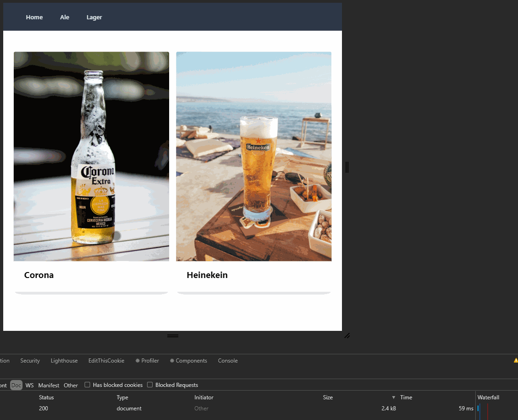Filter requests by Other type
The height and width of the screenshot is (420, 518).
[71, 386]
